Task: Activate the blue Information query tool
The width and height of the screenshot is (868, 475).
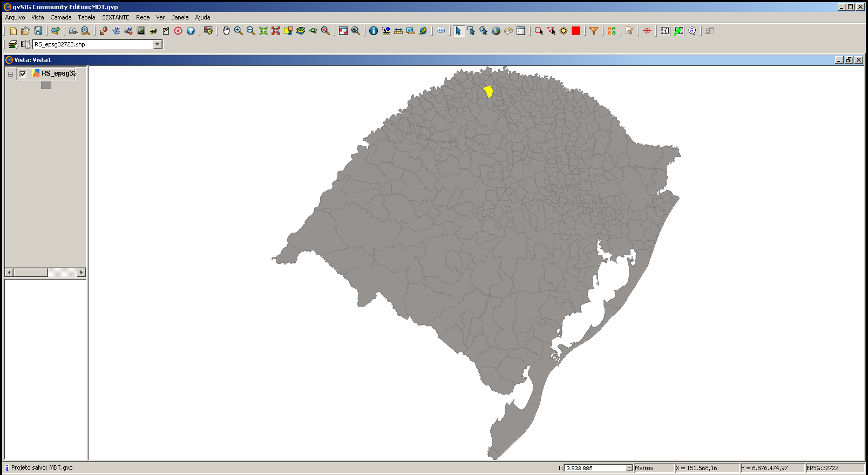Action: pos(373,31)
